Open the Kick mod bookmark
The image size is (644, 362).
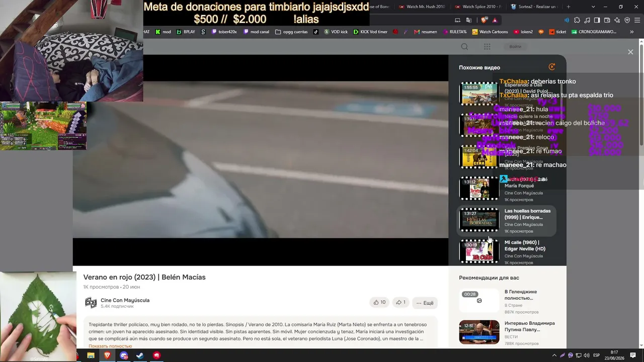pyautogui.click(x=163, y=32)
